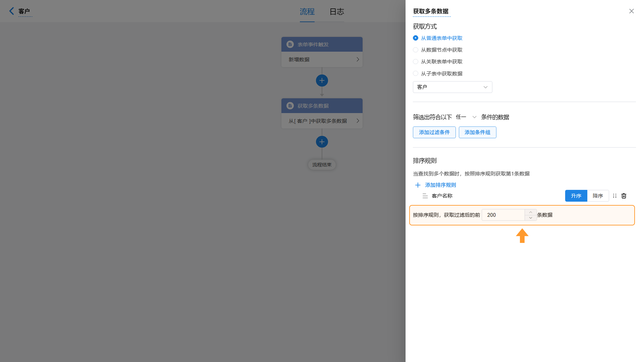The width and height of the screenshot is (644, 362).
Task: Click 添加排序规则 link
Action: pyautogui.click(x=441, y=185)
